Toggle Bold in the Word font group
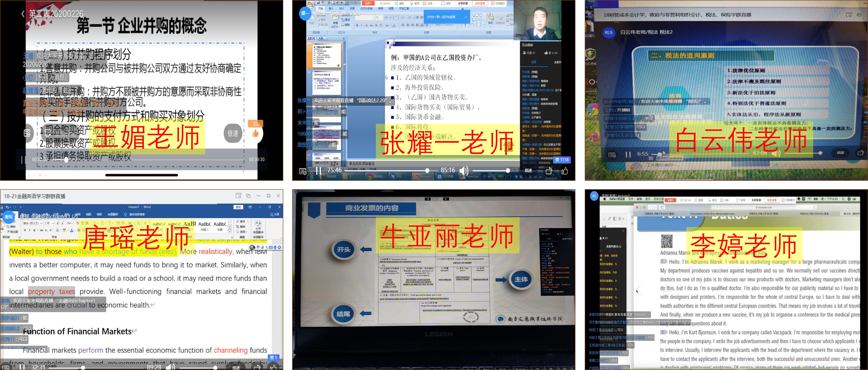The image size is (868, 370). (x=25, y=230)
